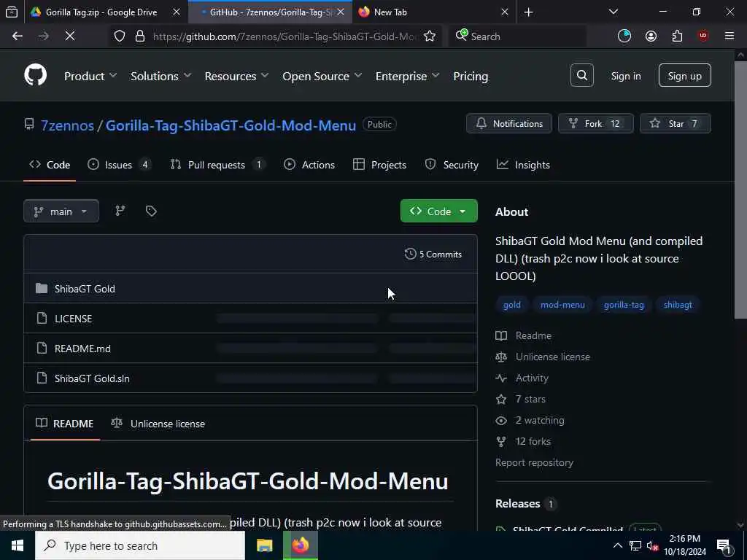Open the uBlock Origin extension icon
This screenshot has width=747, height=560.
tap(703, 36)
